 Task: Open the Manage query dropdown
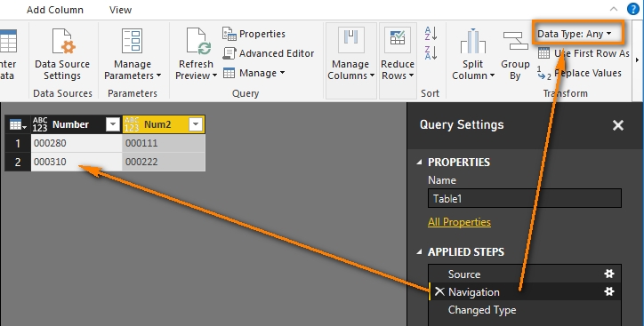coord(254,73)
